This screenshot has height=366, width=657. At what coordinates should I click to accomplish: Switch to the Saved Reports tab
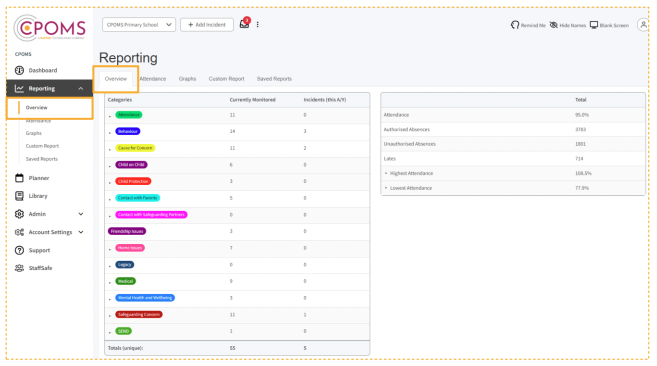tap(274, 79)
